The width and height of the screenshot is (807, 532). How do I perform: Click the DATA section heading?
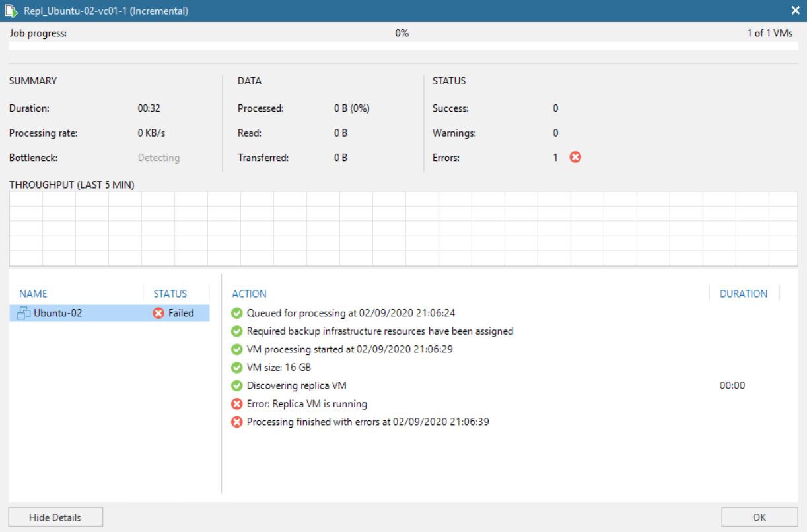coord(250,81)
